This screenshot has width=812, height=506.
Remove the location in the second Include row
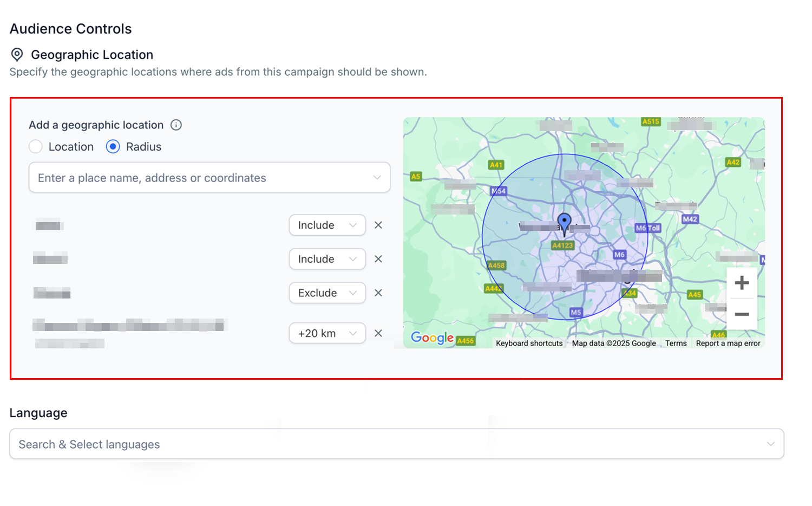click(x=378, y=259)
